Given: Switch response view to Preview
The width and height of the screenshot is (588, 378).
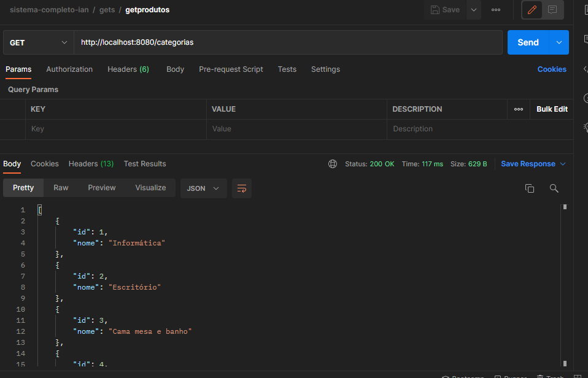Looking at the screenshot, I should [x=101, y=188].
